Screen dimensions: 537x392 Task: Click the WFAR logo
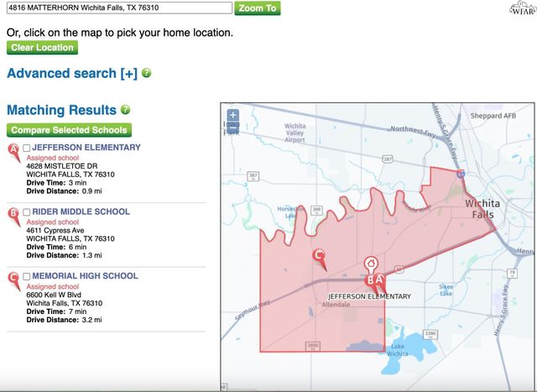[x=520, y=9]
